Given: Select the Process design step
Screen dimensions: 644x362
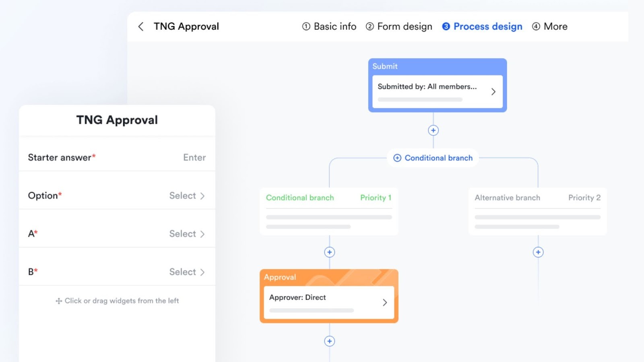Looking at the screenshot, I should (482, 26).
